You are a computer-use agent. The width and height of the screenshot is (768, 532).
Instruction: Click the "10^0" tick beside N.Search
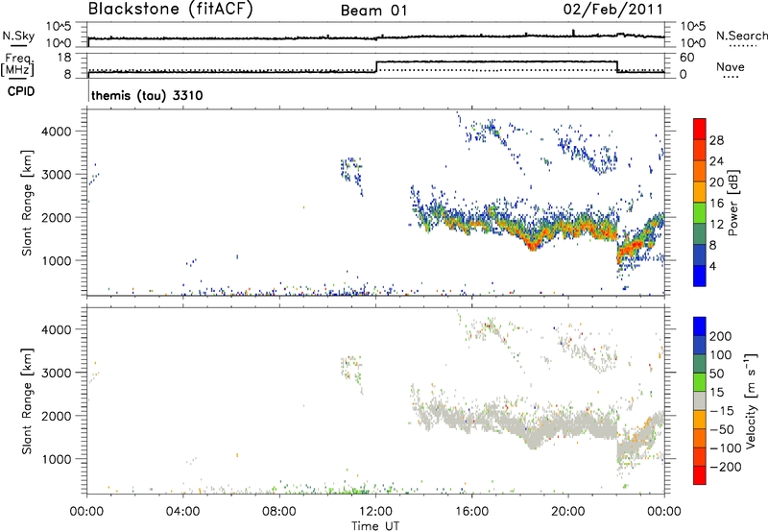[x=692, y=43]
